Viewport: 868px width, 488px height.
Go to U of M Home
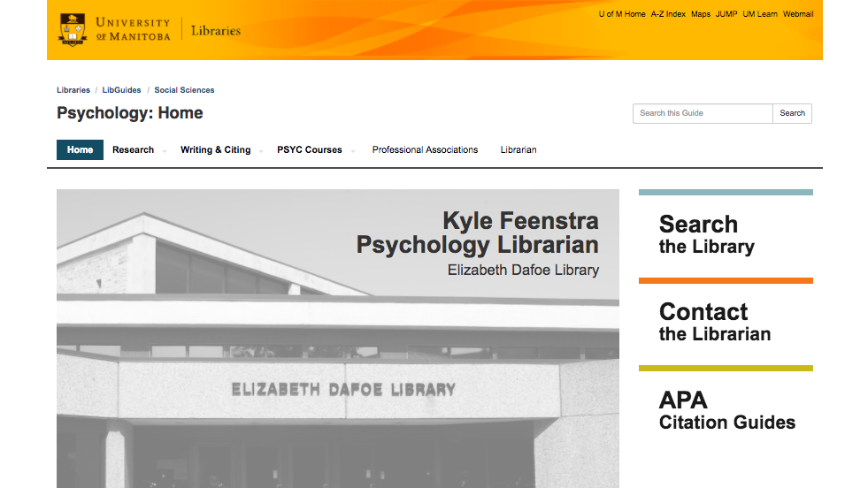coord(622,14)
